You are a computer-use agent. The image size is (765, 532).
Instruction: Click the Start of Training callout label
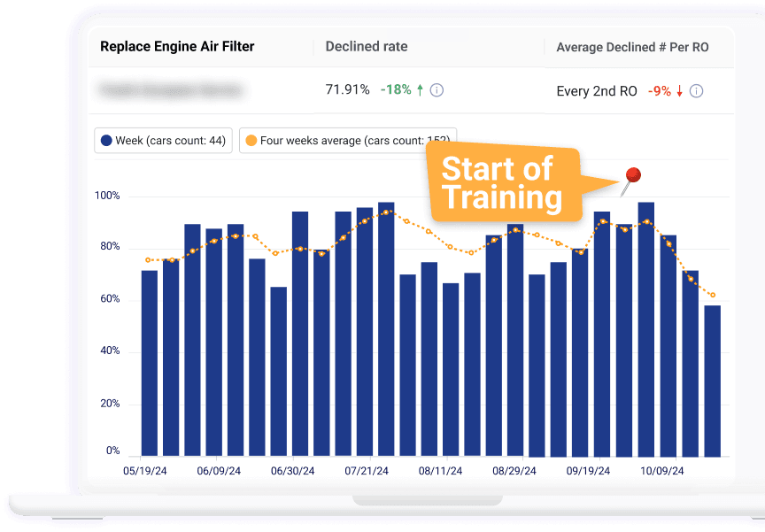pyautogui.click(x=500, y=183)
